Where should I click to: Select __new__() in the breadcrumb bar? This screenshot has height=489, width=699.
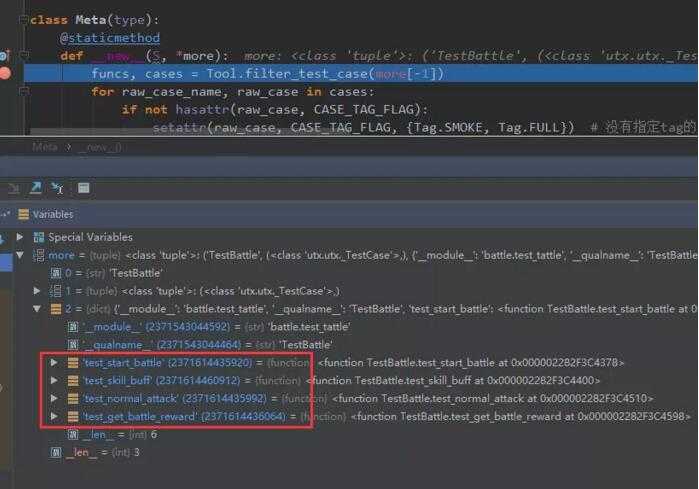coord(100,147)
